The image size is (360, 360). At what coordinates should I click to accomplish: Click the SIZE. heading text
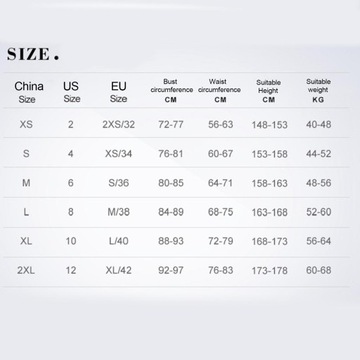click(33, 54)
